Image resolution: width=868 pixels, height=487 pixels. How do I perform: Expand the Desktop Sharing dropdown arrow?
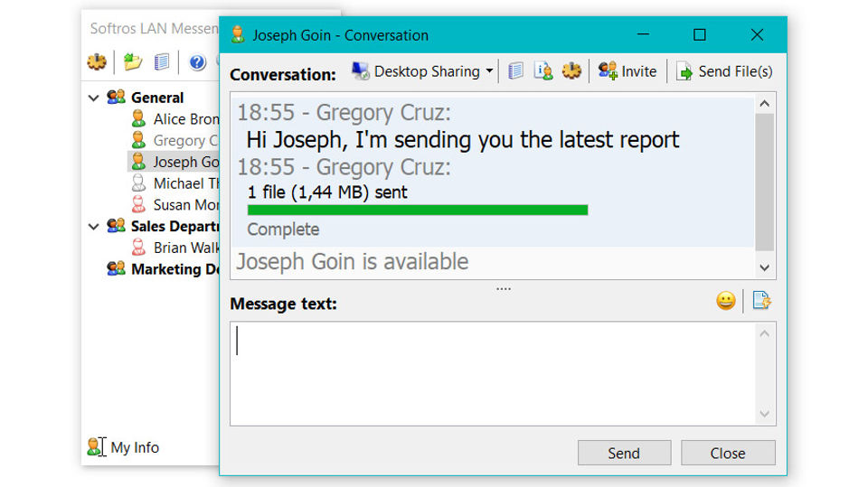[489, 70]
